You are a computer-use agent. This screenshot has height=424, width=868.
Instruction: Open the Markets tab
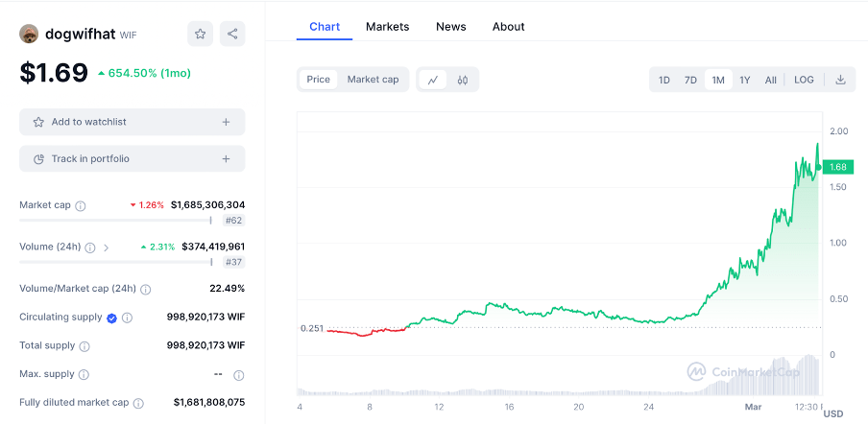pos(387,27)
